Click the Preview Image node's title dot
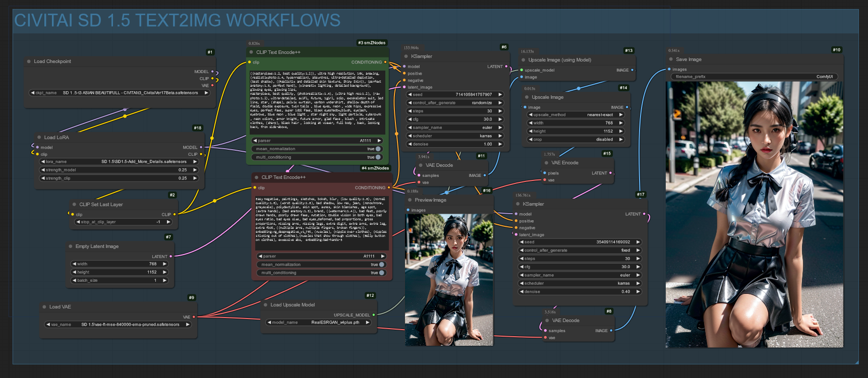 [410, 200]
